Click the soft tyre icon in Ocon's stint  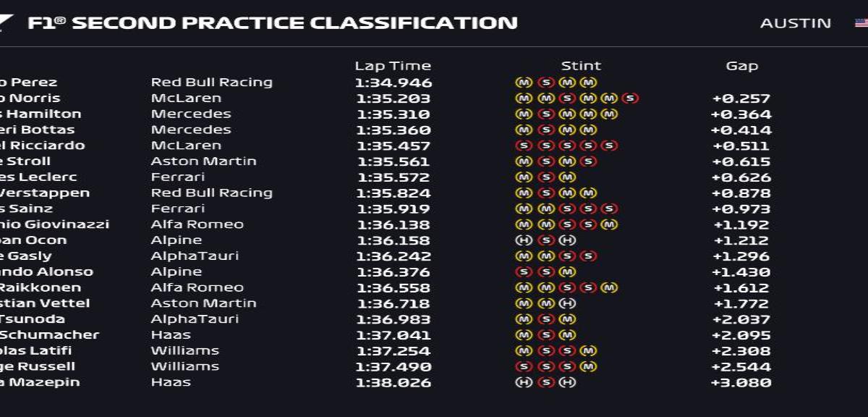(547, 240)
